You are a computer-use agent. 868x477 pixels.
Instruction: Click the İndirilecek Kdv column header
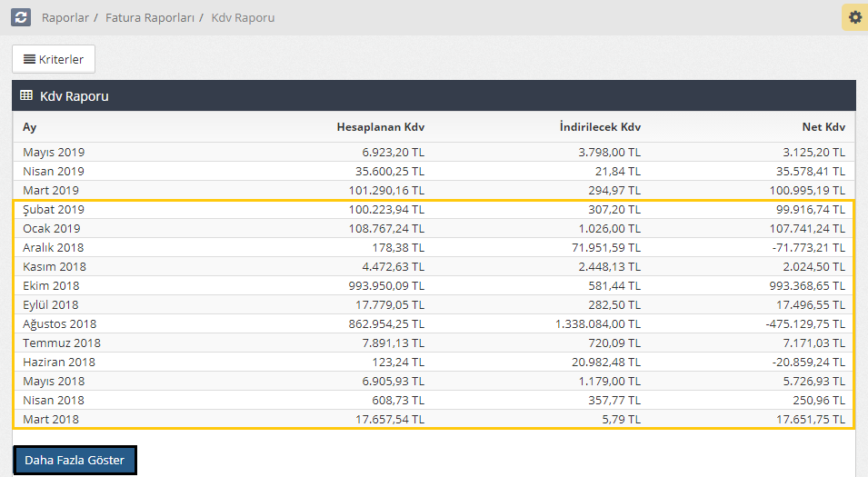[x=600, y=127]
